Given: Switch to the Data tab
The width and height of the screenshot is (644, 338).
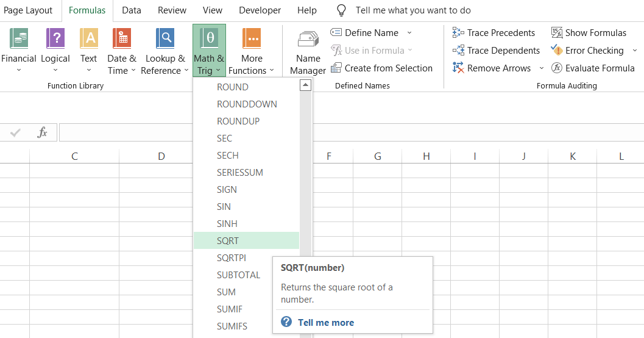Looking at the screenshot, I should tap(131, 10).
